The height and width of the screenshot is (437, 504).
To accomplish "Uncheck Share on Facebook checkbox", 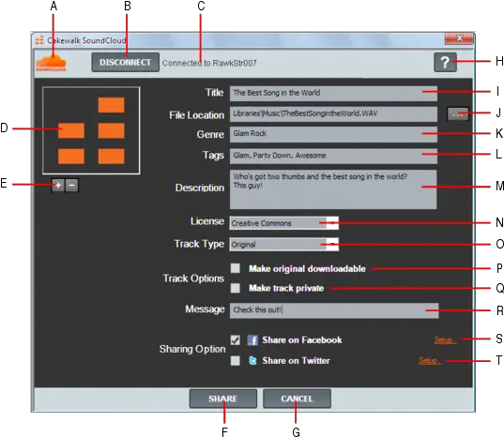I will pos(236,340).
